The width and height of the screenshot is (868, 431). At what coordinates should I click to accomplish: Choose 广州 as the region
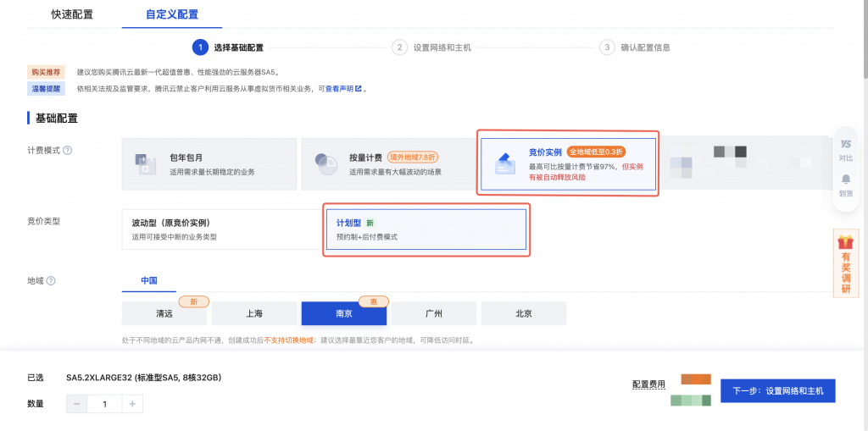click(433, 313)
